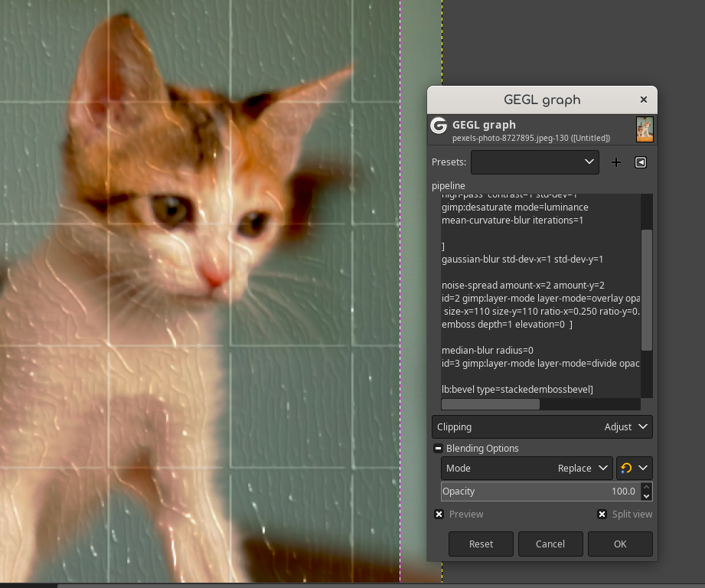Open the Mode Replace dropdown
This screenshot has width=705, height=588.
point(527,468)
